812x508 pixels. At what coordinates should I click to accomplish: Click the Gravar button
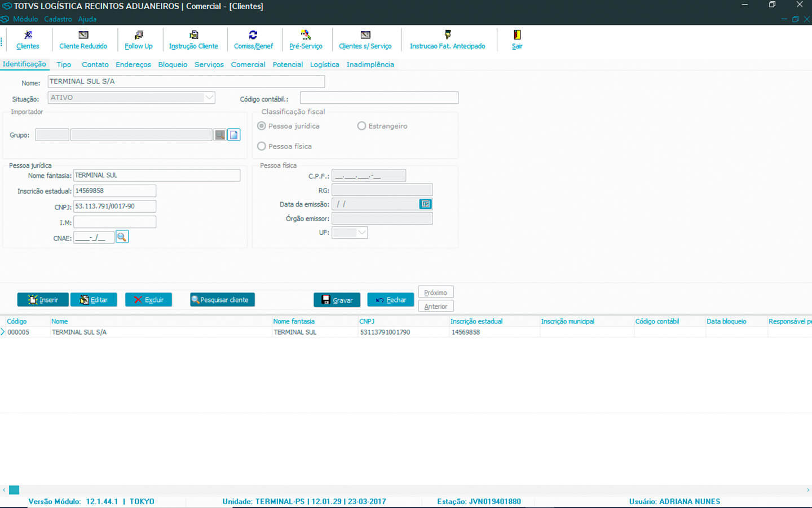(x=337, y=300)
